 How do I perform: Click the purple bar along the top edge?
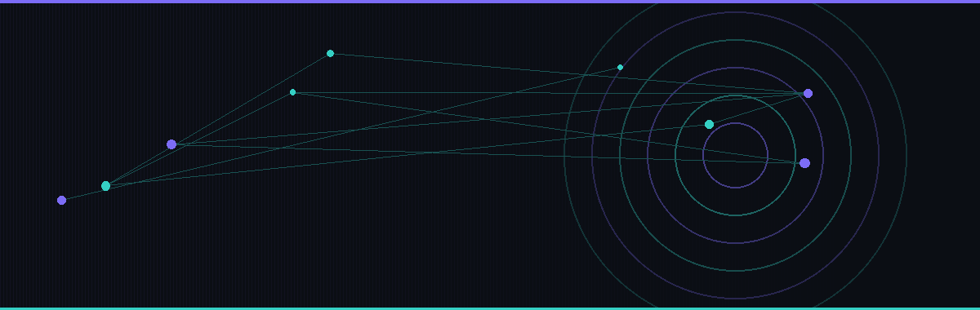coord(490,2)
